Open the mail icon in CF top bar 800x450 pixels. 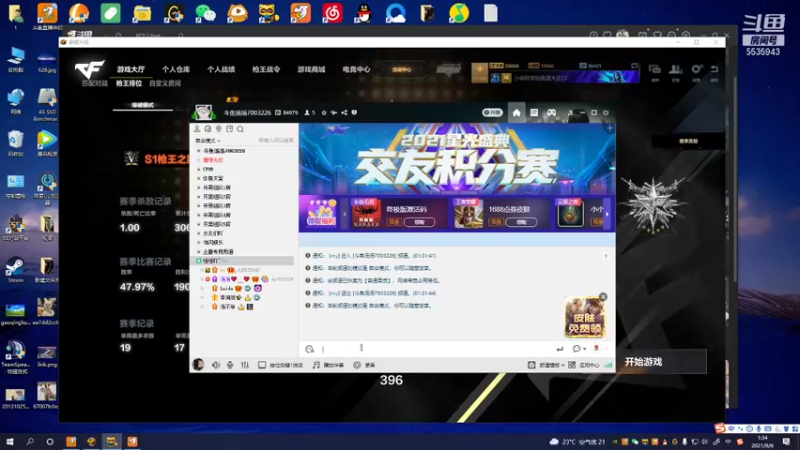tap(654, 69)
